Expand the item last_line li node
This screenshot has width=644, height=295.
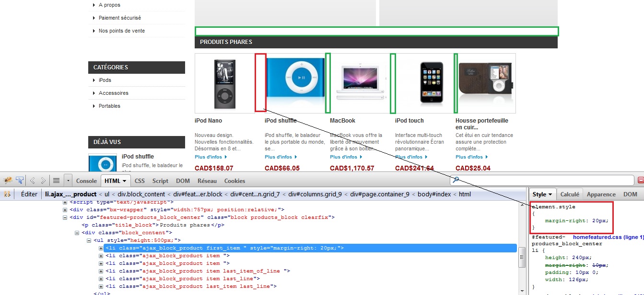[x=101, y=279]
